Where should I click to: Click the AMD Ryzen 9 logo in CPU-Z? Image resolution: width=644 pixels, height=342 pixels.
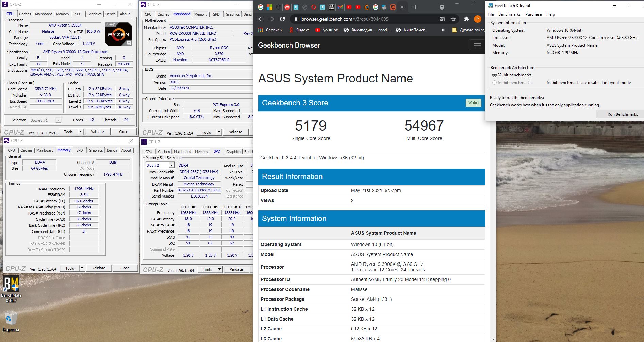click(118, 34)
